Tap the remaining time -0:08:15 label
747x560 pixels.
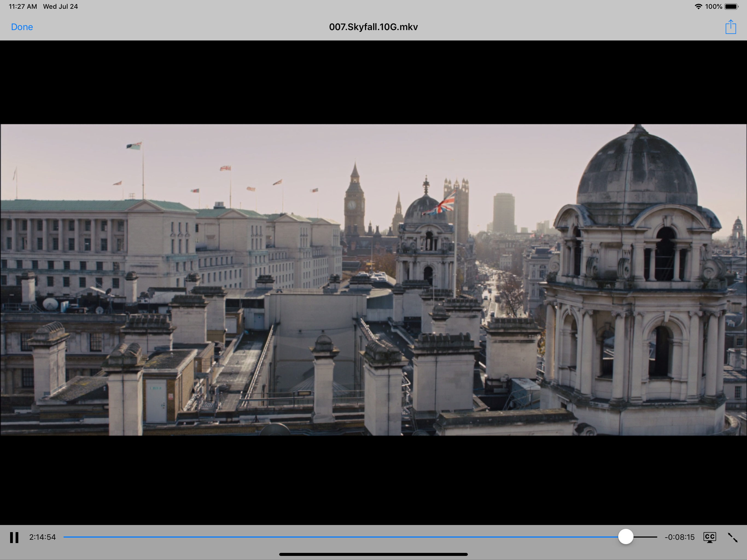pyautogui.click(x=679, y=537)
